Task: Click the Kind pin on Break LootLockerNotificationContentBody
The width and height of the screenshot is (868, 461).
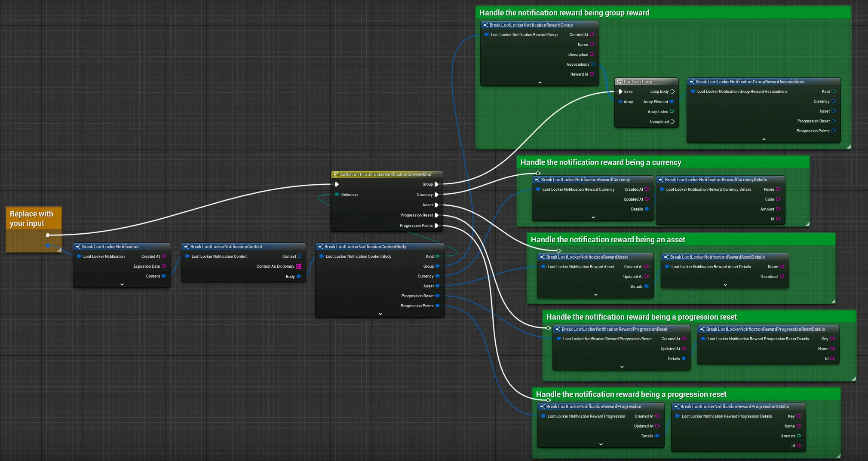Action: pos(437,256)
